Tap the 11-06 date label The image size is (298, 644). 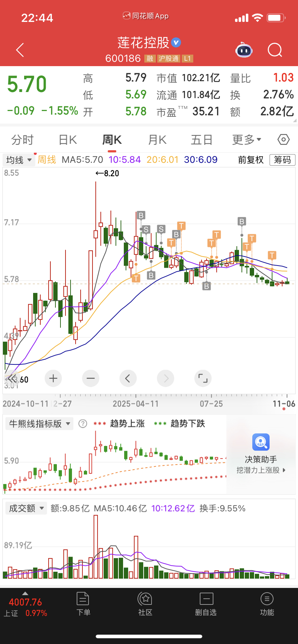point(284,404)
